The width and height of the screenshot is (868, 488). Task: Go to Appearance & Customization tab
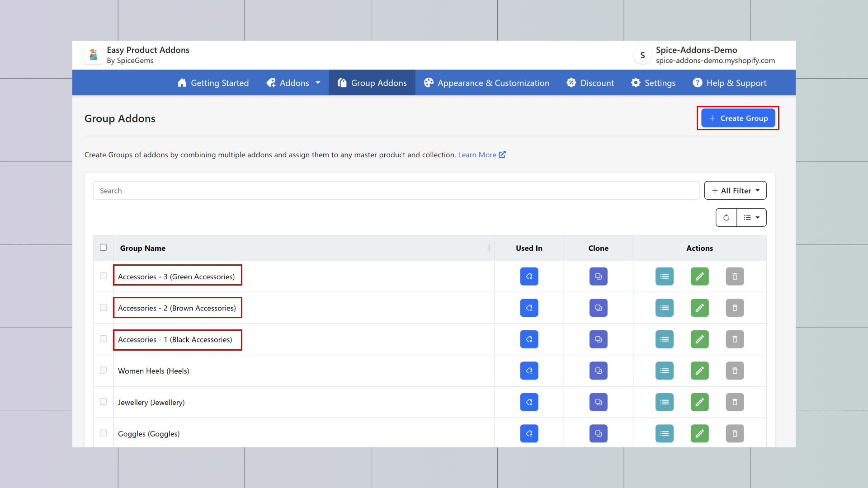coord(486,83)
